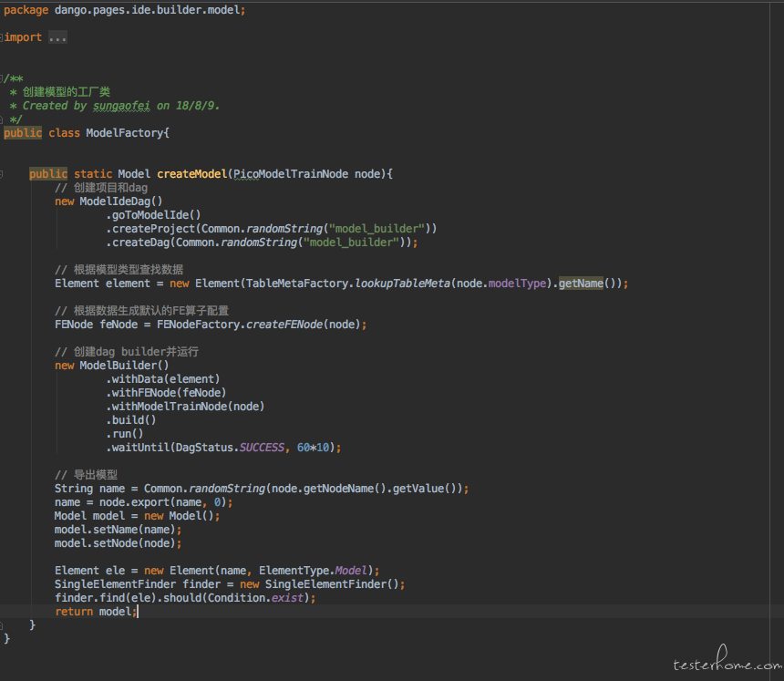Viewport: 784px width, 681px height.
Task: Collapse the class Javadoc comment block
Action: click(4, 78)
